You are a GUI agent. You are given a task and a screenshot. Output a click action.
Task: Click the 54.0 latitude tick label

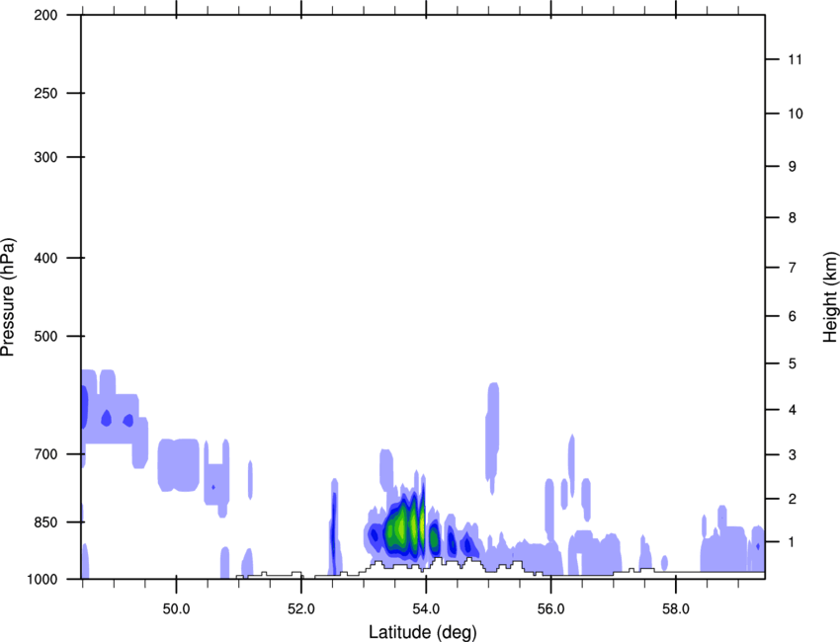click(x=426, y=609)
